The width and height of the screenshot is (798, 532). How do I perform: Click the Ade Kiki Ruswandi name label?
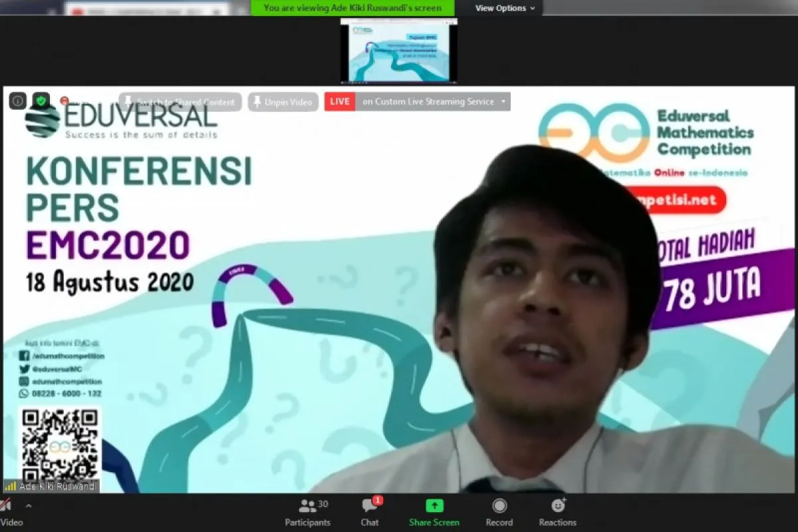[x=58, y=487]
